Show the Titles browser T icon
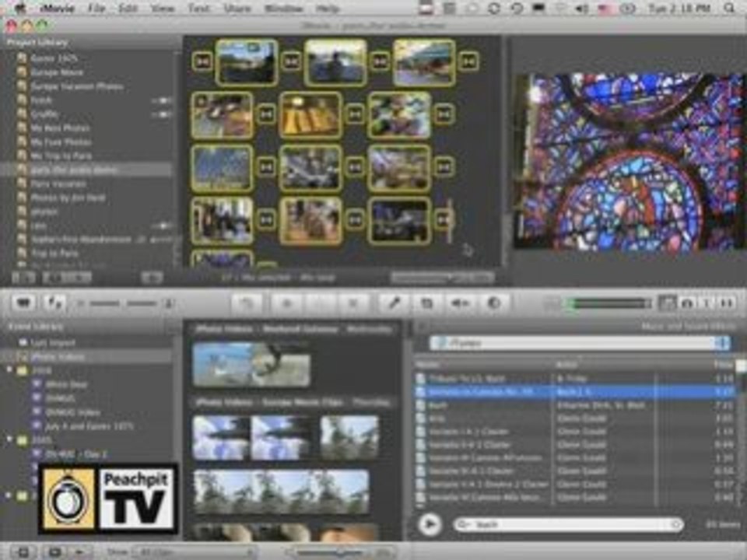Screen dimensions: 747x560 tap(707, 303)
